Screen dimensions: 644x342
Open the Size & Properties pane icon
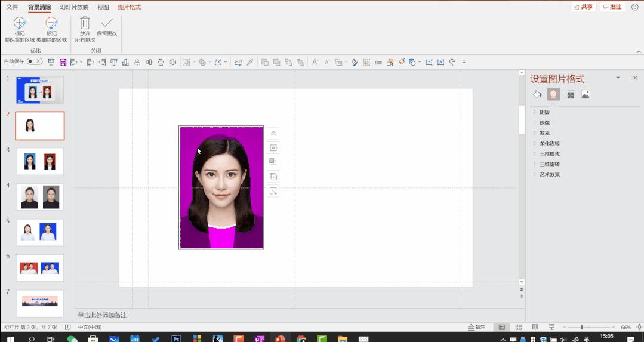pos(569,94)
